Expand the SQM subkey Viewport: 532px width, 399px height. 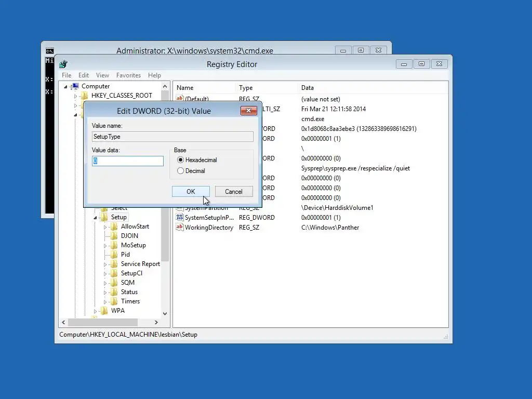(x=105, y=283)
